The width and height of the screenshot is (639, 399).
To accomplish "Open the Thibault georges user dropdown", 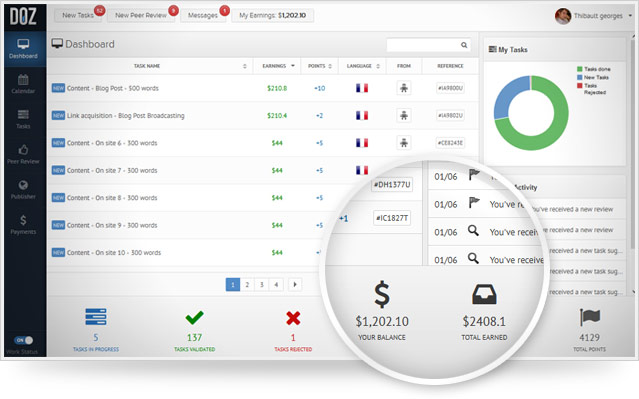I will coord(630,16).
